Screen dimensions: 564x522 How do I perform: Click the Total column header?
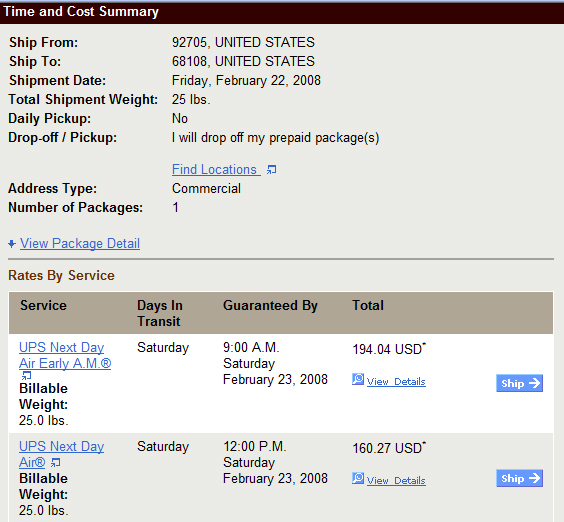(x=368, y=305)
